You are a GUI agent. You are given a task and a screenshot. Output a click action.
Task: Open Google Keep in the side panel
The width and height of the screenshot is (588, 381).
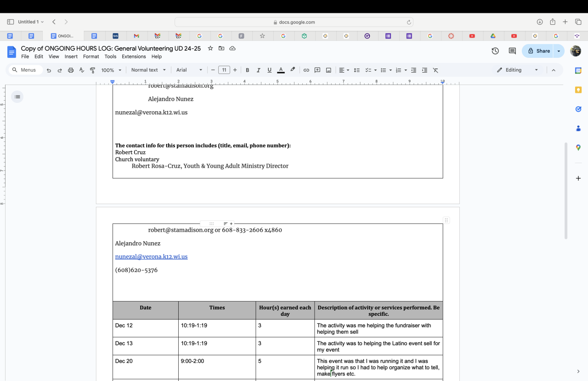[x=578, y=90]
